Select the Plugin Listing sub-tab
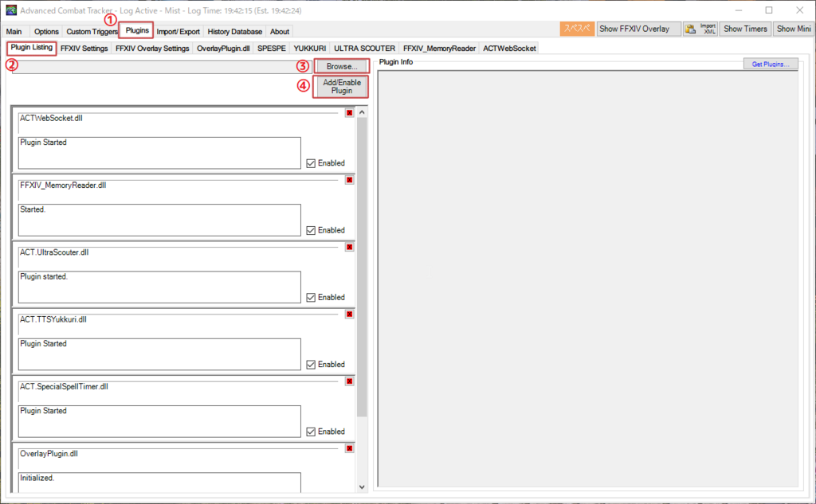816x504 pixels. [x=32, y=48]
